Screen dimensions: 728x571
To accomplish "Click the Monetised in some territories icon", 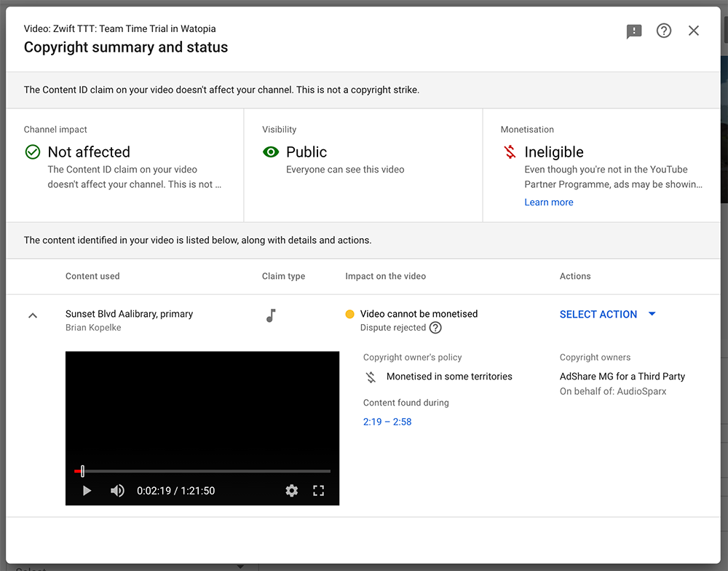I will 371,377.
